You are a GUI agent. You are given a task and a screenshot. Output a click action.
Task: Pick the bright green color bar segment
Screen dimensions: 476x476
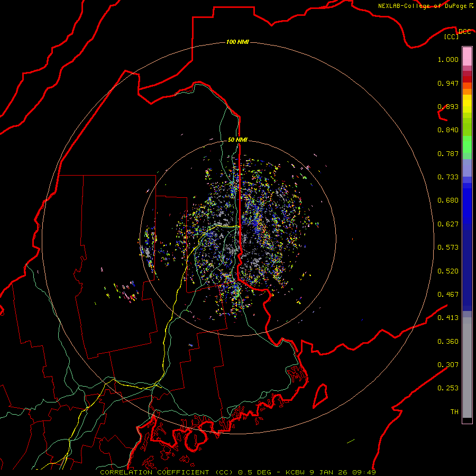(467, 144)
